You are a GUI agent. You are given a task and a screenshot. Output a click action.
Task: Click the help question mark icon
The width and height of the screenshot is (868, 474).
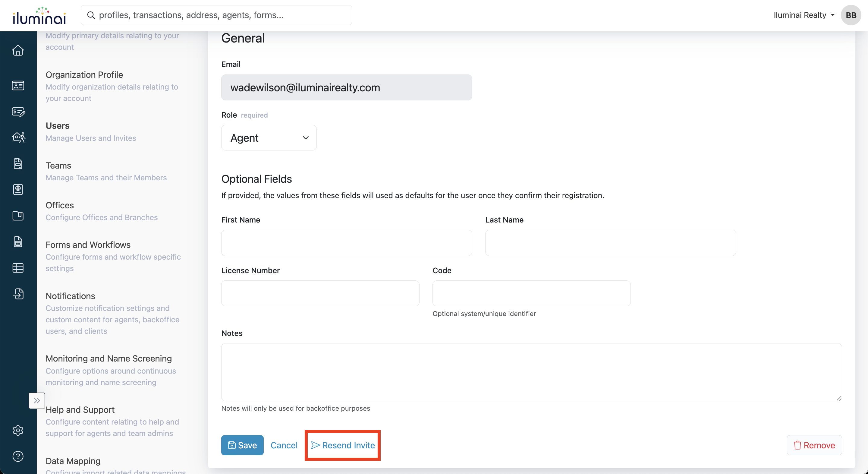point(18,456)
